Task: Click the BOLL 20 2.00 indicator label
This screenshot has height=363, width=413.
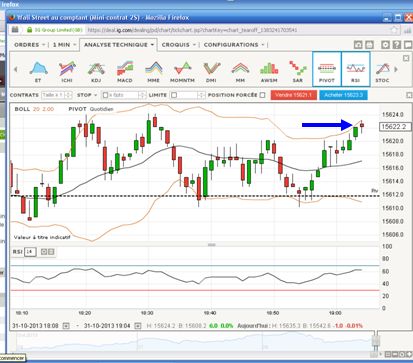Action: click(34, 109)
